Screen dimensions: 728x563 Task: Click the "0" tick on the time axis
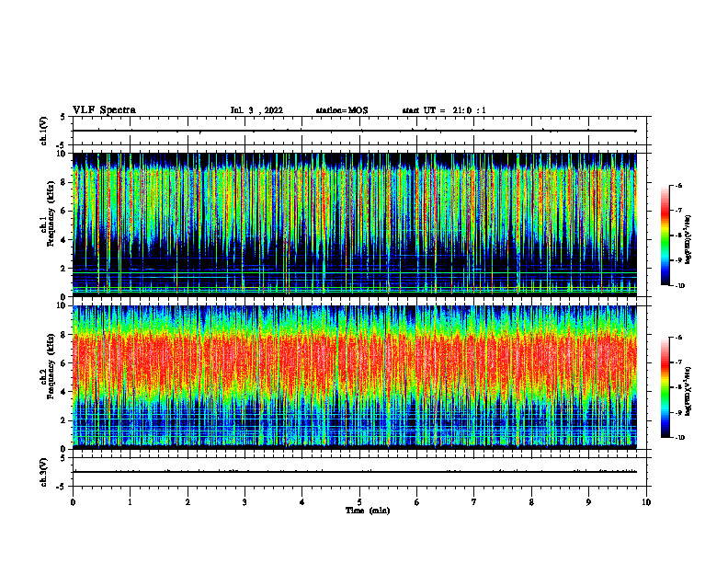coord(73,502)
